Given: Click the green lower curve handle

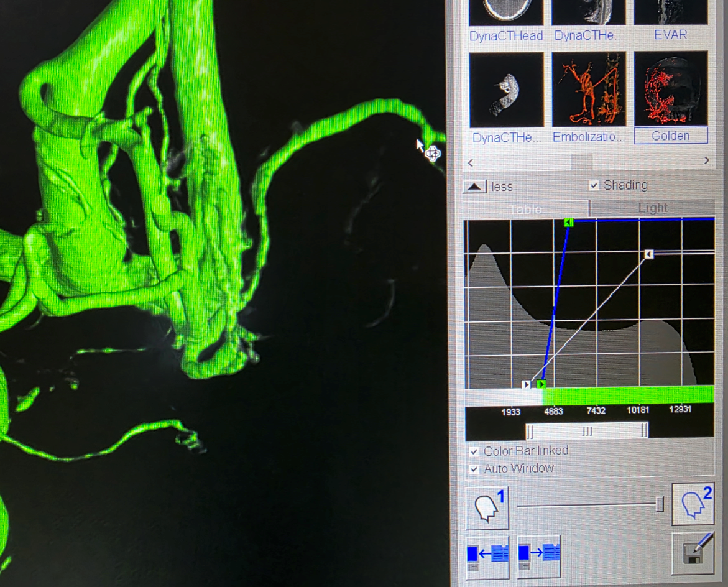Looking at the screenshot, I should click(541, 384).
